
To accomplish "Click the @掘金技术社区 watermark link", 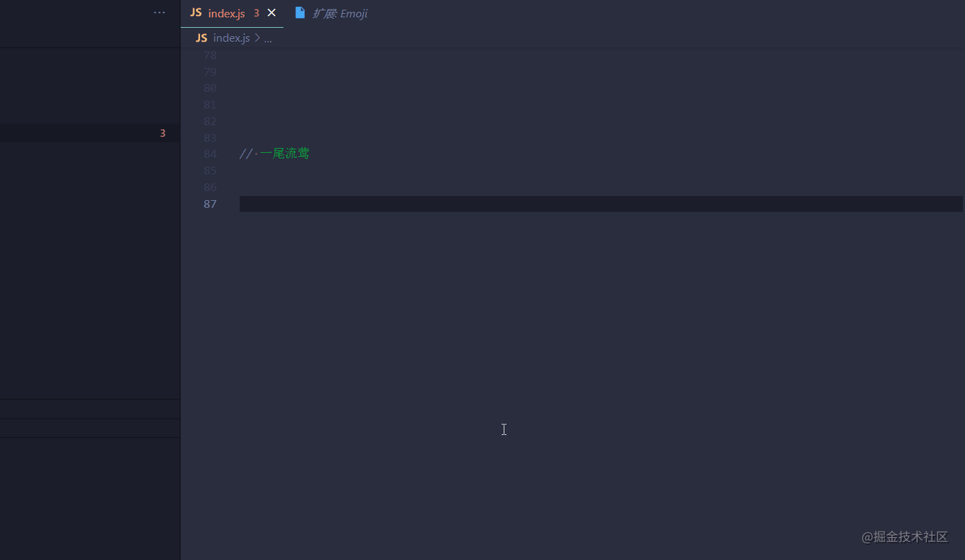I will tap(905, 537).
